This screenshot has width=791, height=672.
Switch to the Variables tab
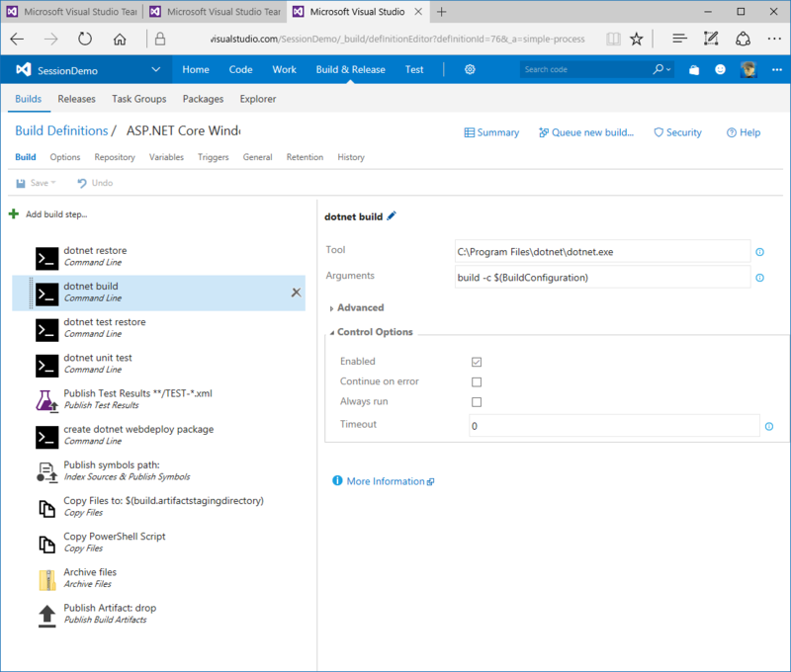pyautogui.click(x=166, y=157)
